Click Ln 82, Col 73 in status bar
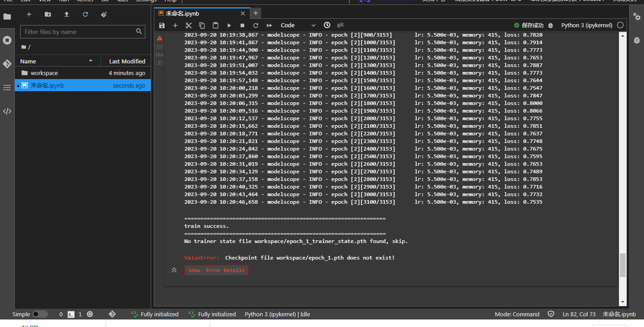 click(579, 314)
